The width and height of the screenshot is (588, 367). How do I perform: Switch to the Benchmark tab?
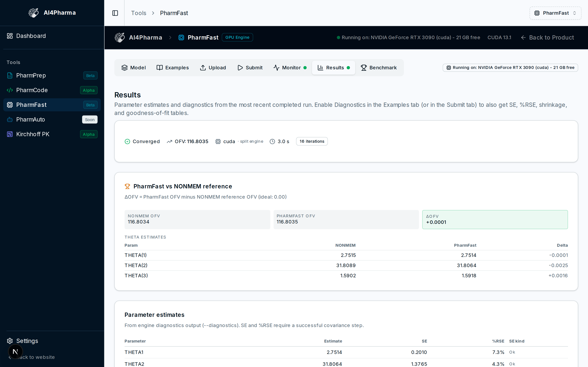click(x=379, y=68)
